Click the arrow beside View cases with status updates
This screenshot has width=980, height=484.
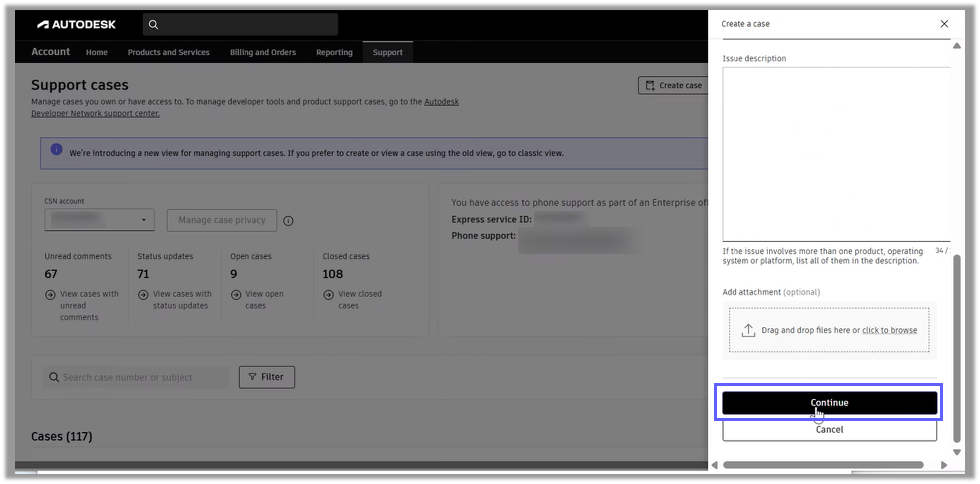click(143, 294)
